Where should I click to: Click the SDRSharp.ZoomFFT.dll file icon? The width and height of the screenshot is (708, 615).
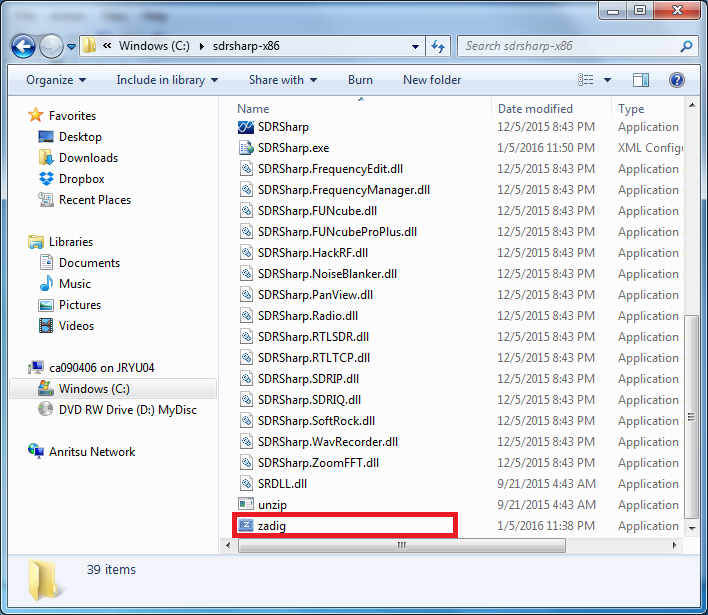(x=246, y=463)
